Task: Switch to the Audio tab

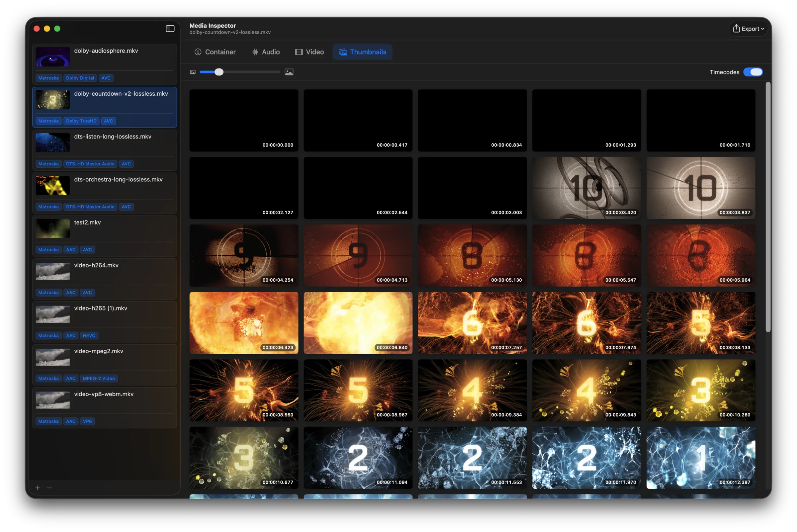Action: [x=266, y=52]
